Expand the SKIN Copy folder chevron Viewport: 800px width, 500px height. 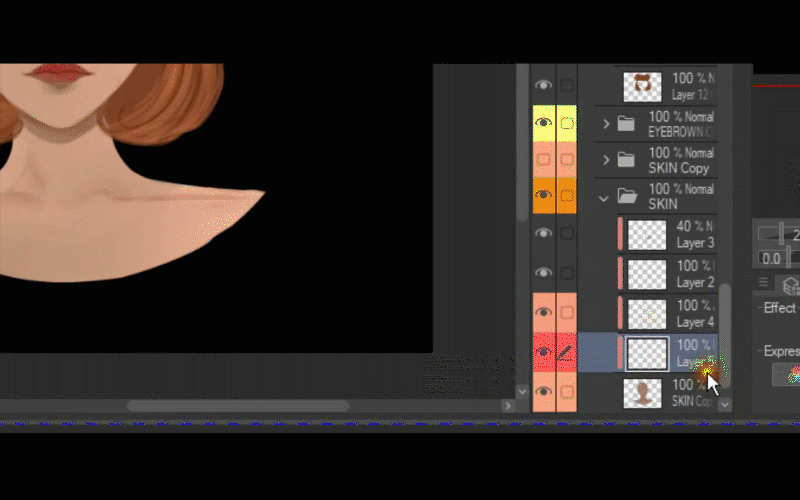pyautogui.click(x=606, y=160)
